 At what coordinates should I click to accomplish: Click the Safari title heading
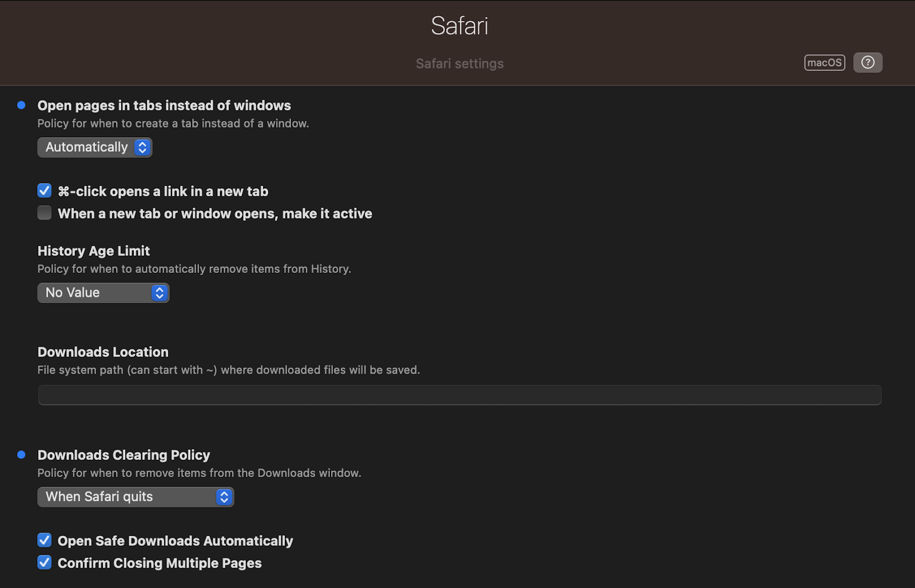460,26
